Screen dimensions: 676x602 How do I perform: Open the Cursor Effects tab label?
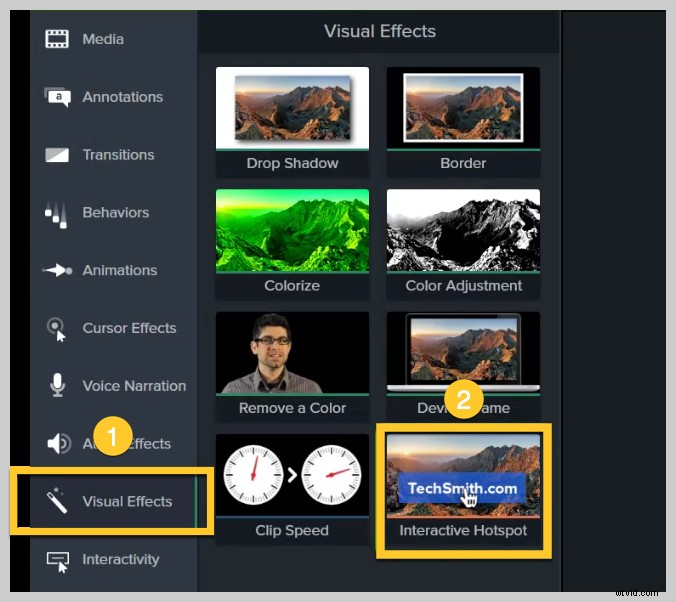click(x=129, y=328)
